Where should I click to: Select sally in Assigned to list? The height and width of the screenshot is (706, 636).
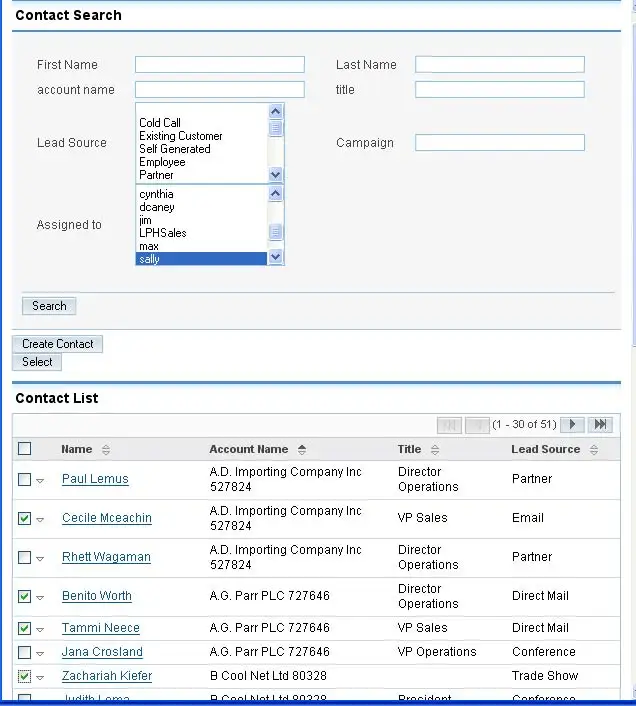point(201,259)
